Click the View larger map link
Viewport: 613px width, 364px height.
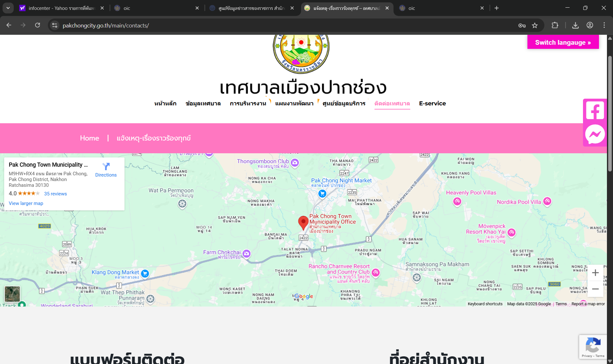[26, 203]
